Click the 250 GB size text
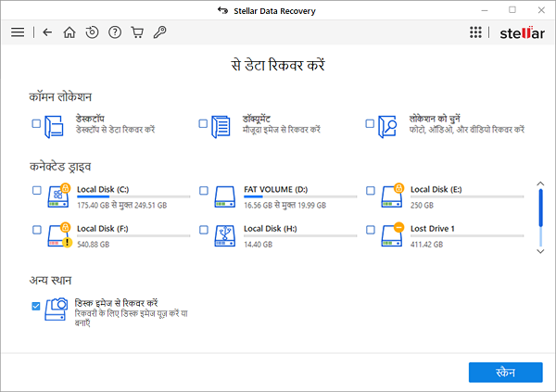Image resolution: width=556 pixels, height=392 pixels. pyautogui.click(x=422, y=206)
